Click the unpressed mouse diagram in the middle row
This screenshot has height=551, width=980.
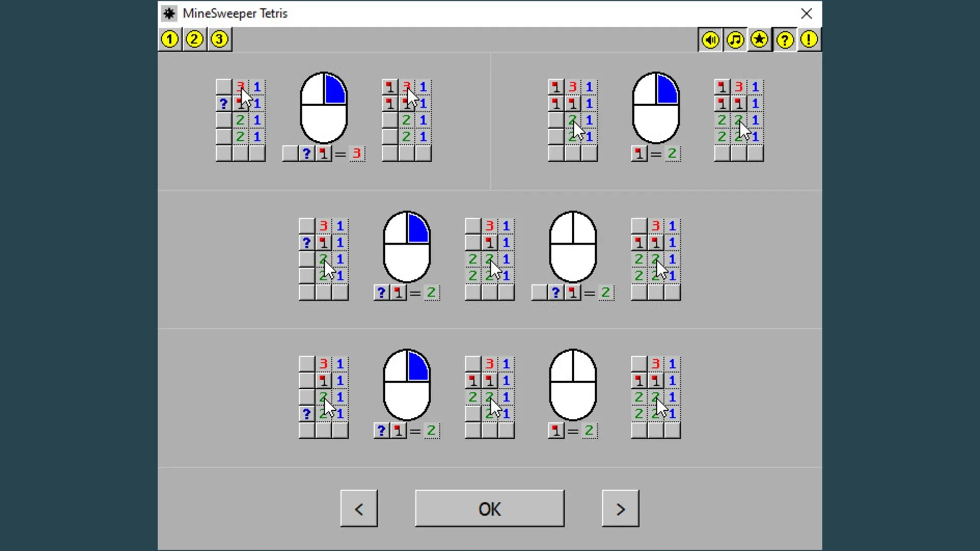pos(573,247)
